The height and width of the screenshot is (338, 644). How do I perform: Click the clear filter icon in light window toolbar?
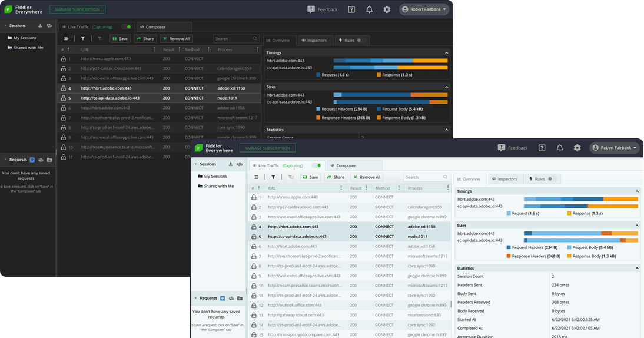pos(291,177)
